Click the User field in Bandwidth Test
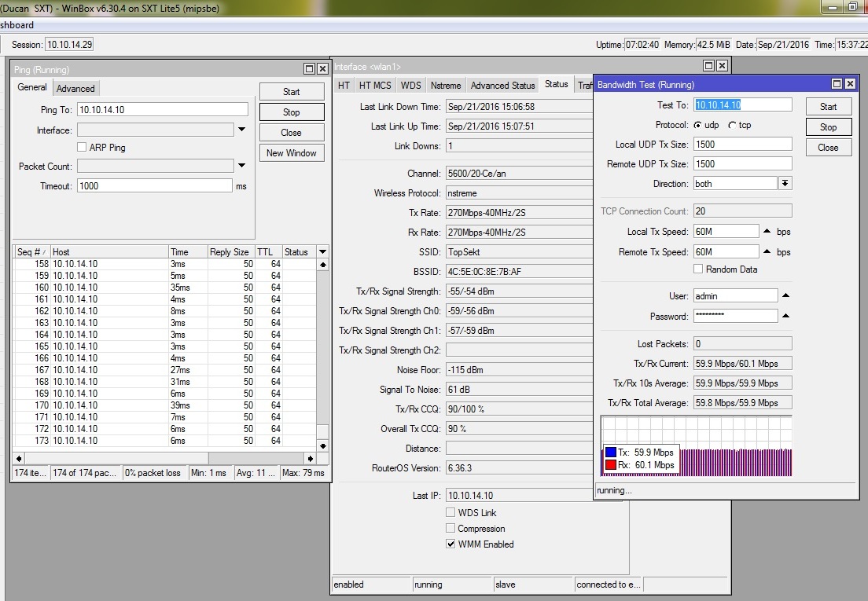The width and height of the screenshot is (868, 601). tap(735, 296)
